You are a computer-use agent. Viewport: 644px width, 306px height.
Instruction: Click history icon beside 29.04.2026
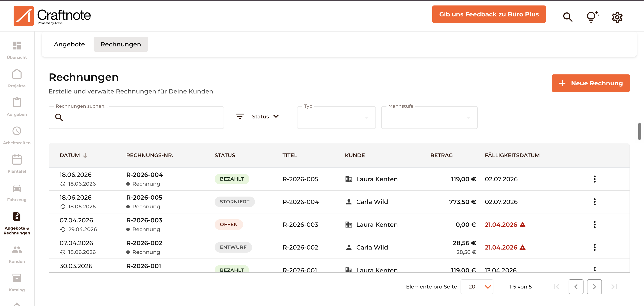click(63, 229)
